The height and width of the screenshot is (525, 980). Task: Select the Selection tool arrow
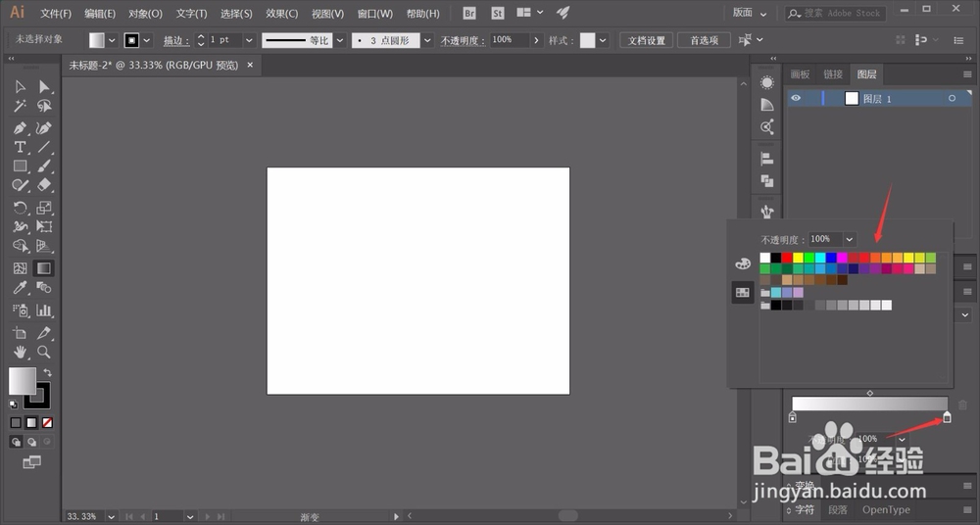tap(20, 86)
